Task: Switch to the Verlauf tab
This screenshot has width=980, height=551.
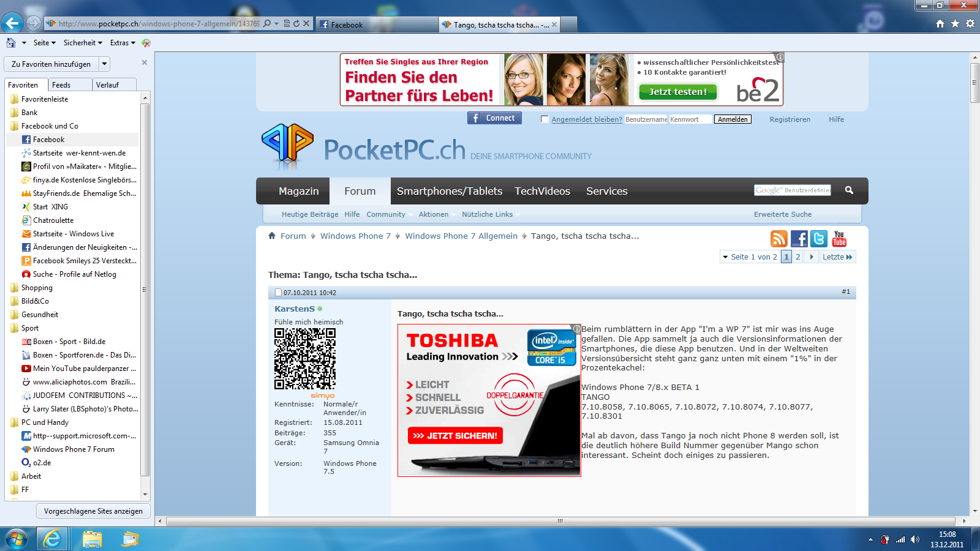Action: pyautogui.click(x=115, y=85)
